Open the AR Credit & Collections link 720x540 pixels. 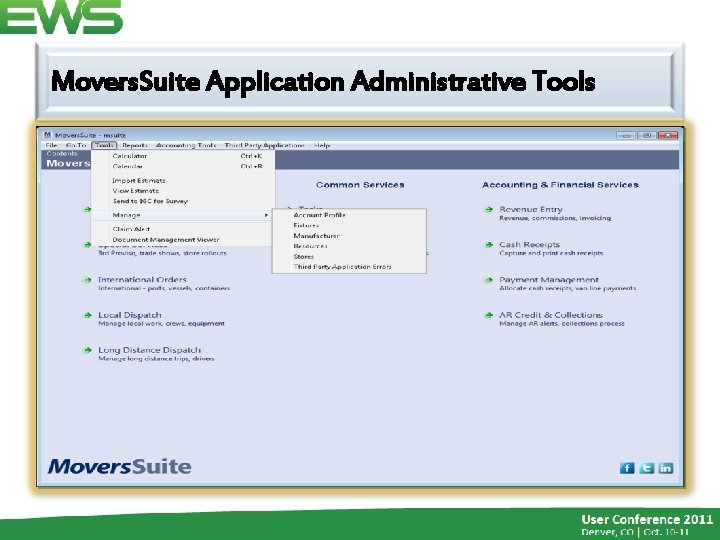[551, 315]
